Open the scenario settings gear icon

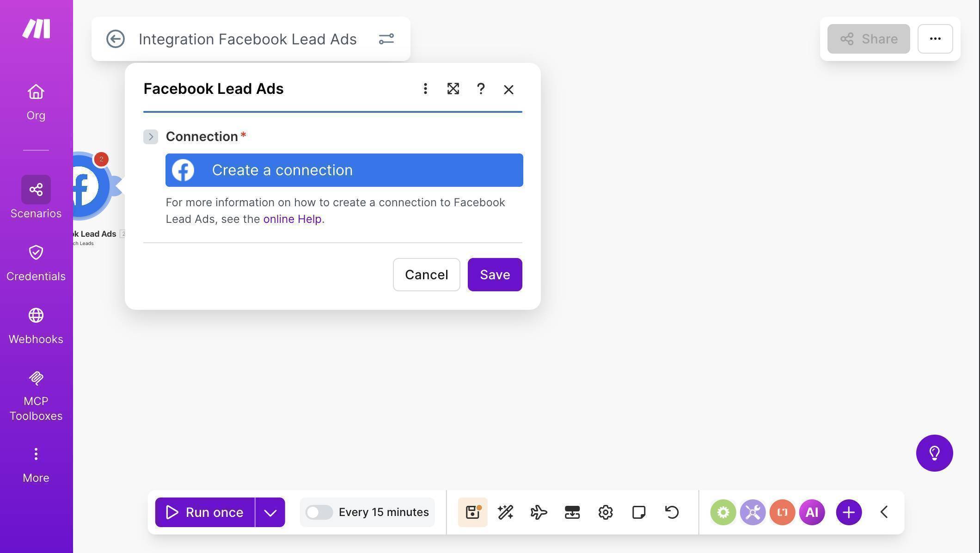[x=605, y=512]
